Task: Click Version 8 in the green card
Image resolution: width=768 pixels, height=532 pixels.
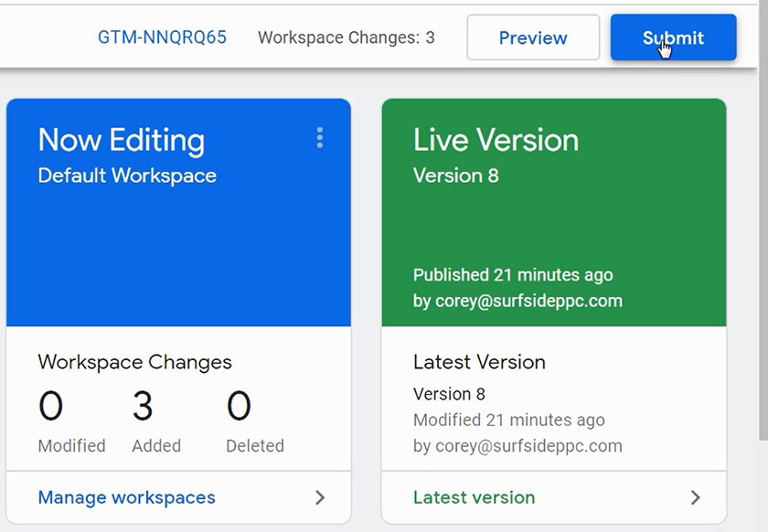Action: coord(455,176)
